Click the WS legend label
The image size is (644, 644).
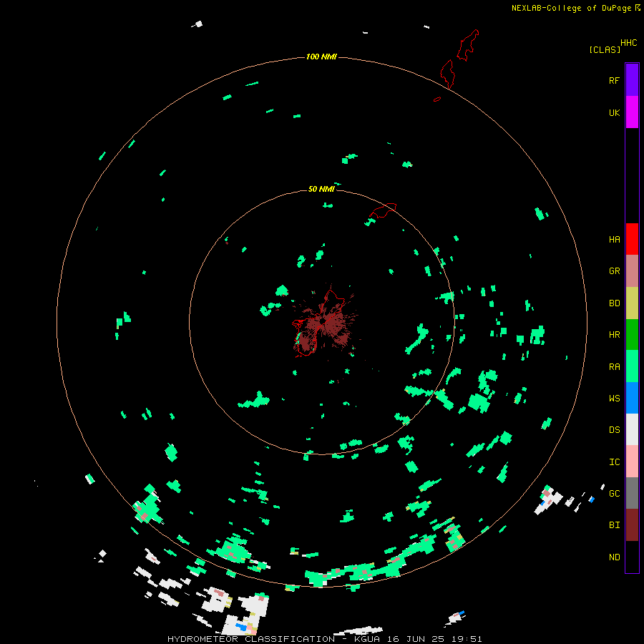[x=614, y=399]
